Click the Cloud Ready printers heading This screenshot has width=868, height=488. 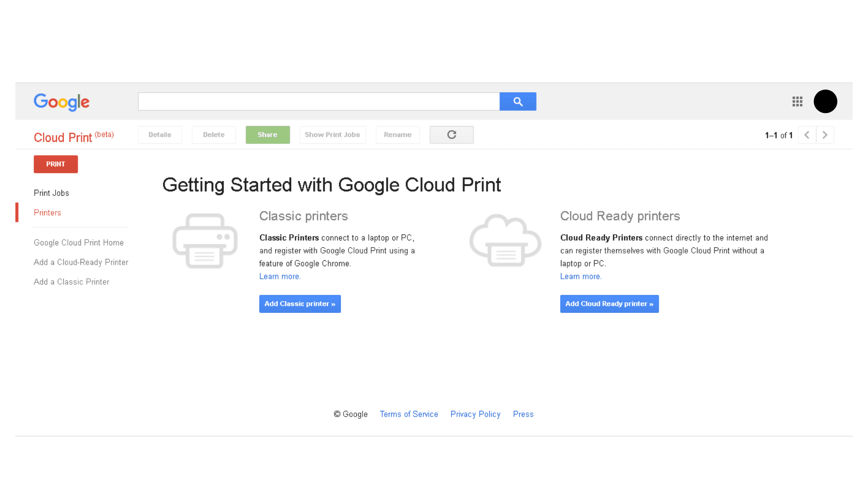tap(620, 216)
